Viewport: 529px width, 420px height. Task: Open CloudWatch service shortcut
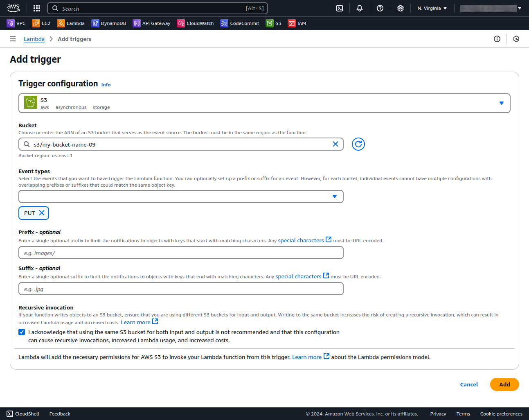click(x=196, y=23)
